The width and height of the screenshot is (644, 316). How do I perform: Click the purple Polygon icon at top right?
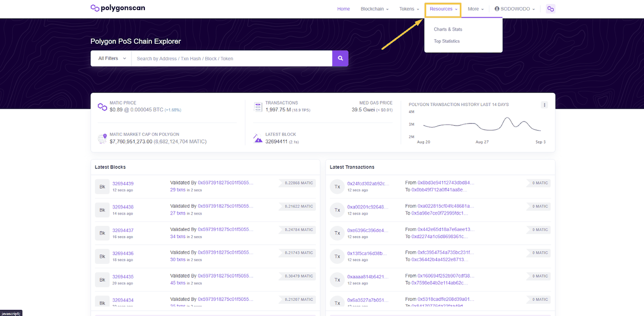click(x=550, y=9)
